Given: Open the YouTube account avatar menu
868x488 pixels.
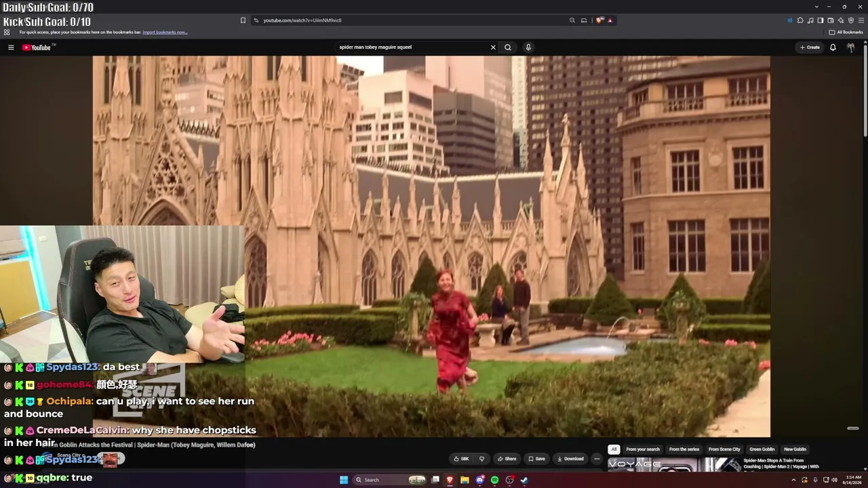Looking at the screenshot, I should [850, 47].
